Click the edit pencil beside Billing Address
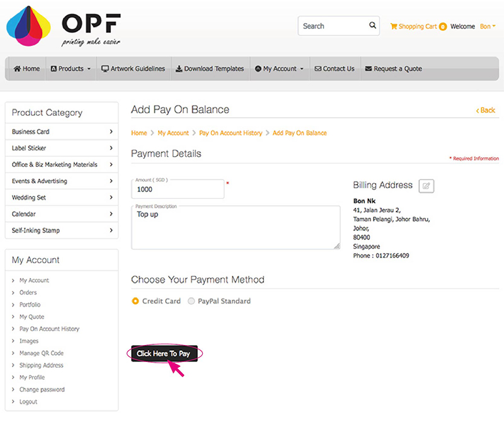The image size is (504, 442). 426,185
